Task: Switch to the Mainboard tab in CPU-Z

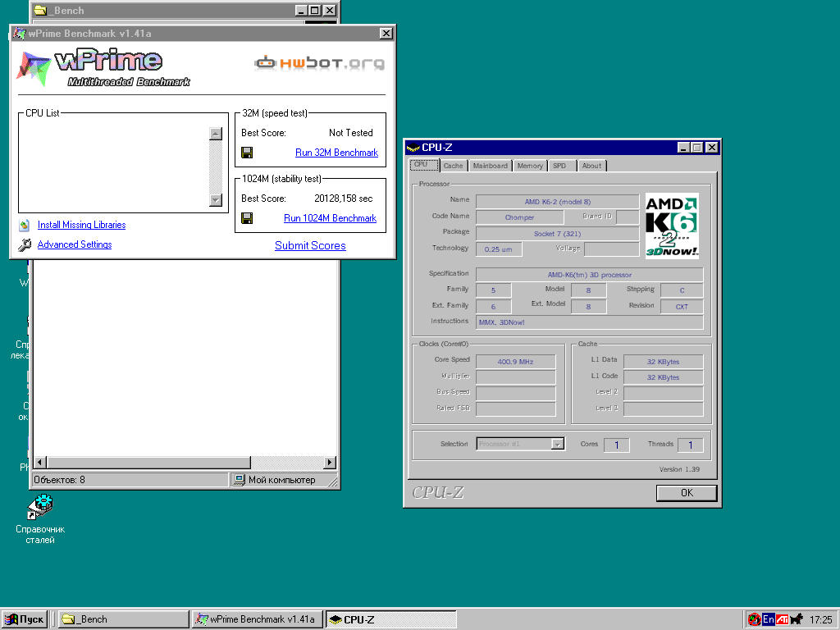Action: (x=491, y=166)
